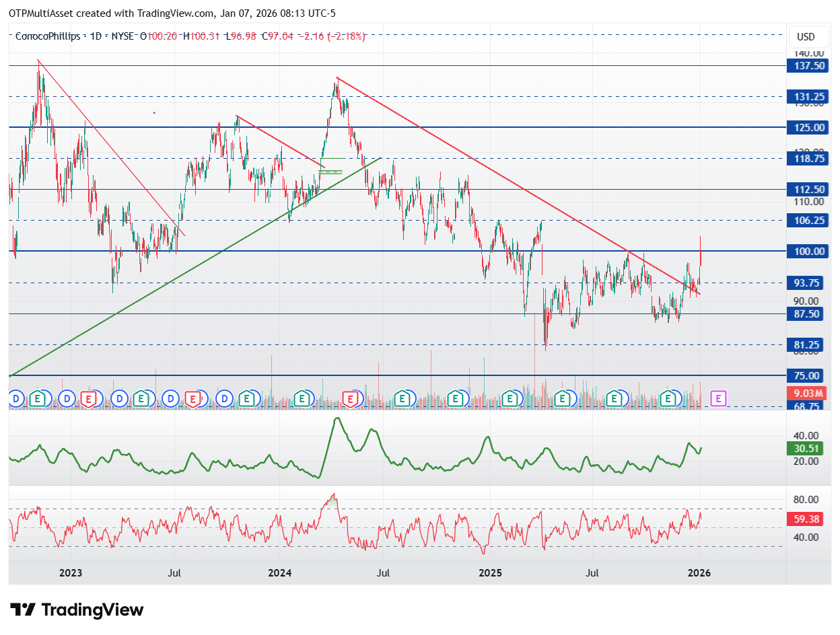Click the last blue dividend D marker
This screenshot has height=635, width=840.
(x=224, y=399)
